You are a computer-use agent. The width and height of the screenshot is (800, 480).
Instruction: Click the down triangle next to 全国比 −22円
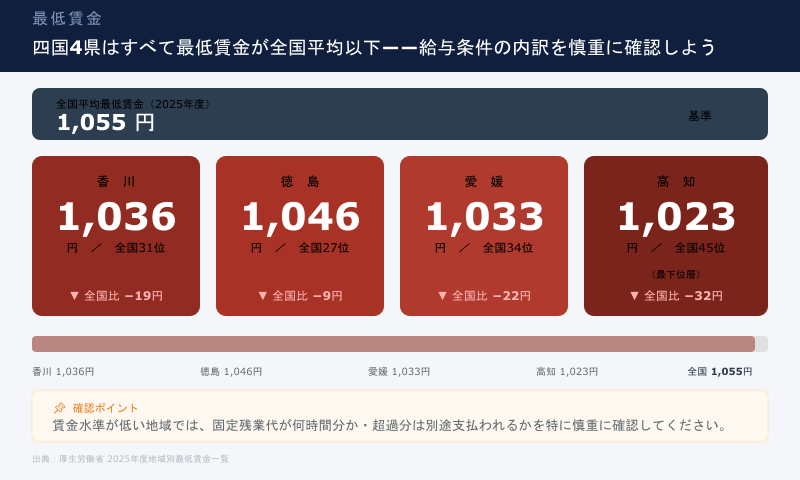(442, 296)
